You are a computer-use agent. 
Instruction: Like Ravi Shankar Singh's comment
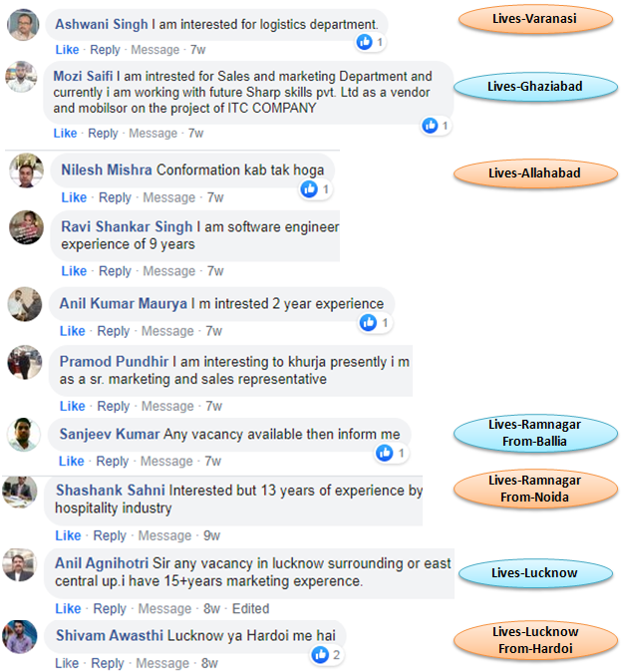click(x=74, y=271)
